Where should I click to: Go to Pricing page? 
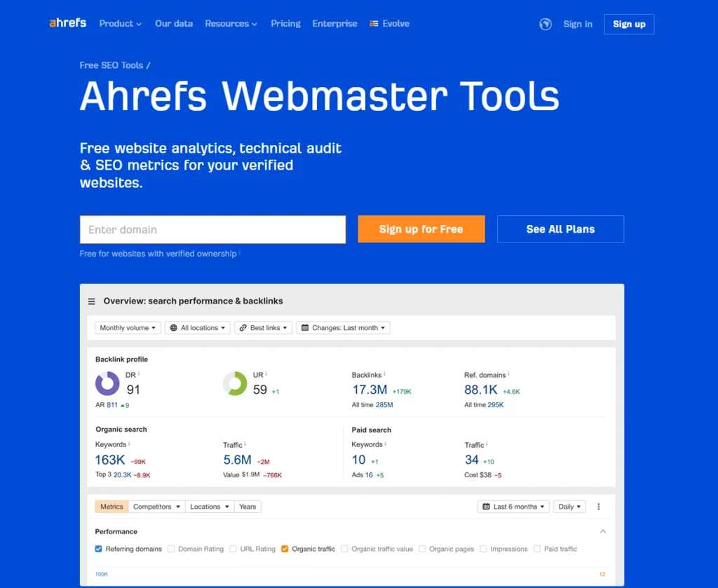coord(286,23)
